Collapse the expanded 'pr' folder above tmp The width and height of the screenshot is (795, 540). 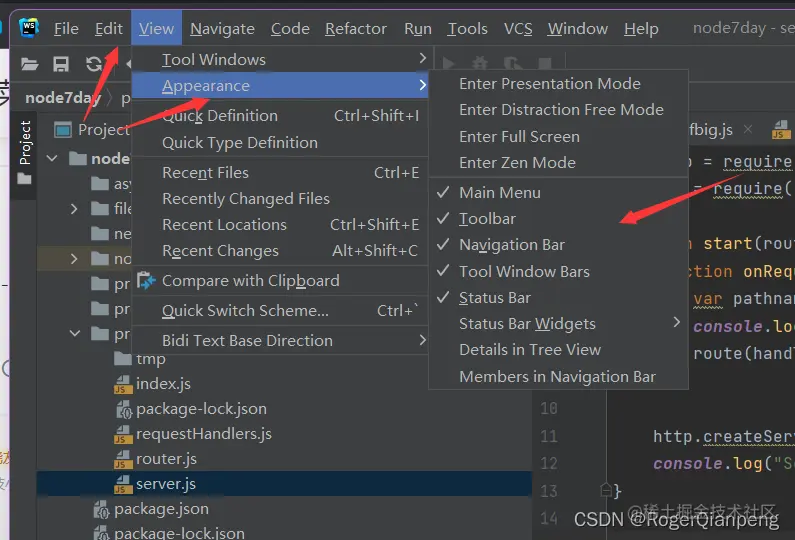75,334
